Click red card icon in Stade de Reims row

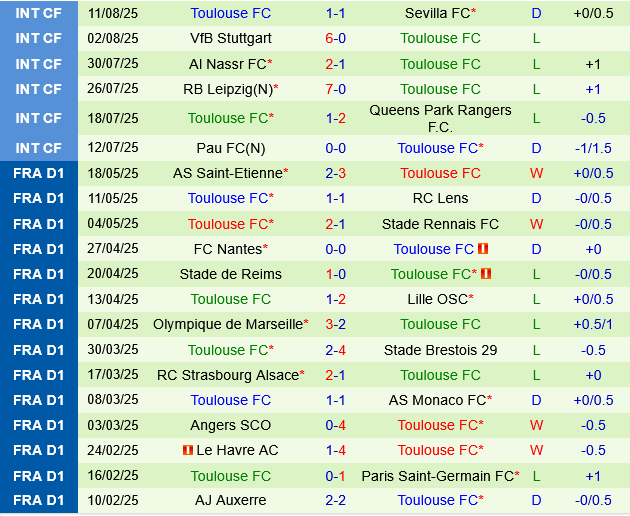pyautogui.click(x=486, y=274)
